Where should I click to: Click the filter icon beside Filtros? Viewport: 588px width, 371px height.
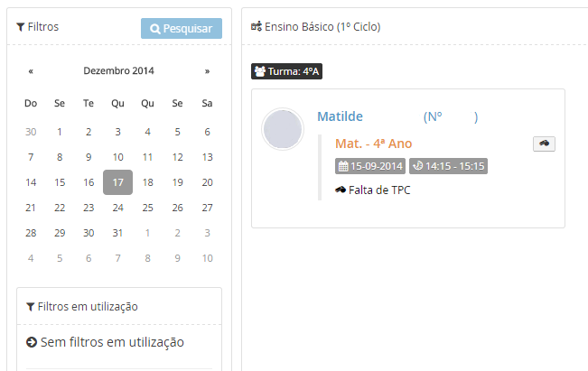tap(21, 27)
